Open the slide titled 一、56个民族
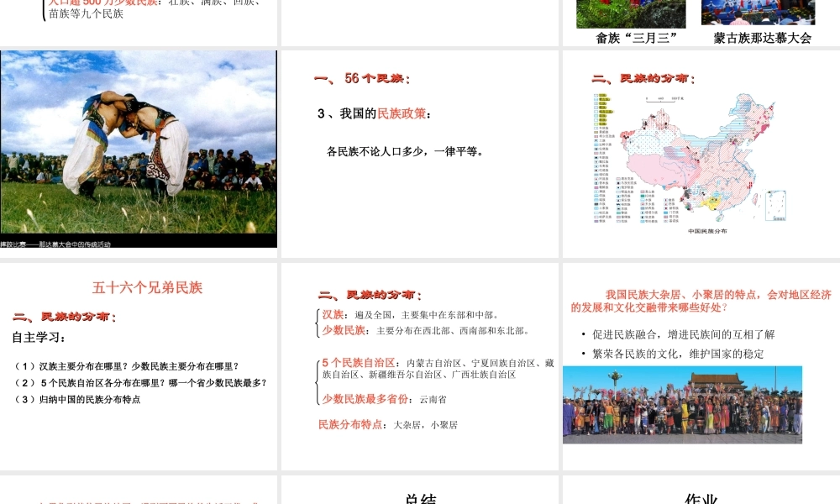This screenshot has height=504, width=840. click(x=419, y=154)
